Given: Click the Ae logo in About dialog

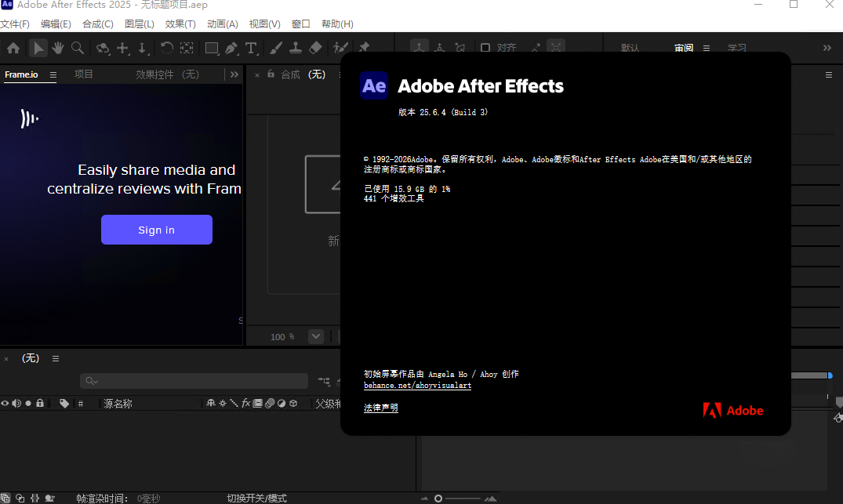Looking at the screenshot, I should click(374, 85).
